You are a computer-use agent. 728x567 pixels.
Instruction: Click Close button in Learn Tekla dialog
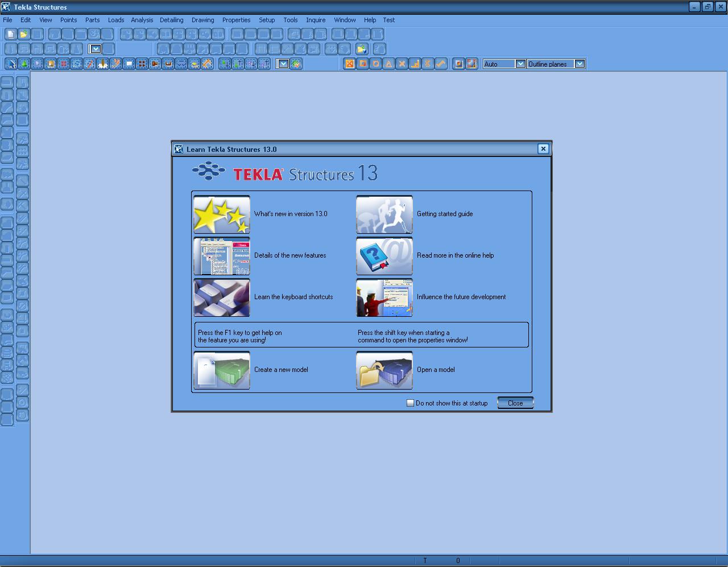(x=515, y=403)
